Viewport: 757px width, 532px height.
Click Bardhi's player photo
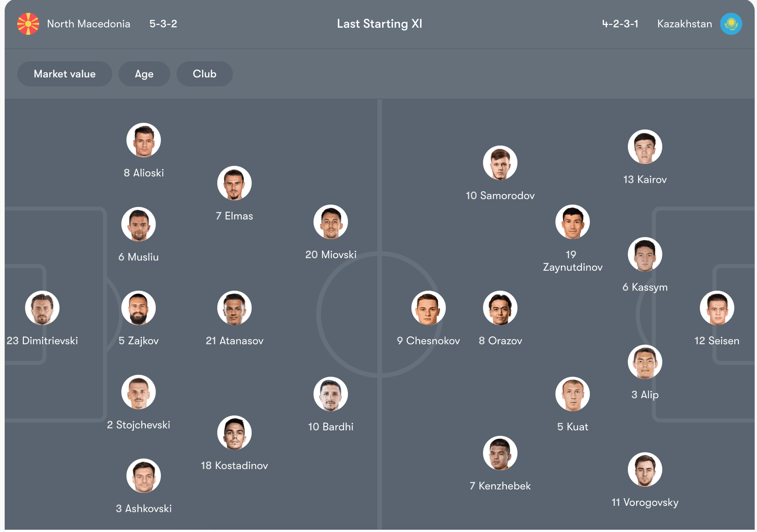tap(330, 394)
